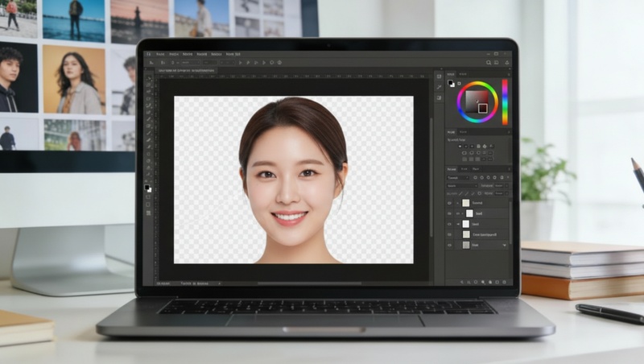Click the search magnifier icon in options bar
Image resolution: width=644 pixels, height=364 pixels.
click(x=488, y=62)
